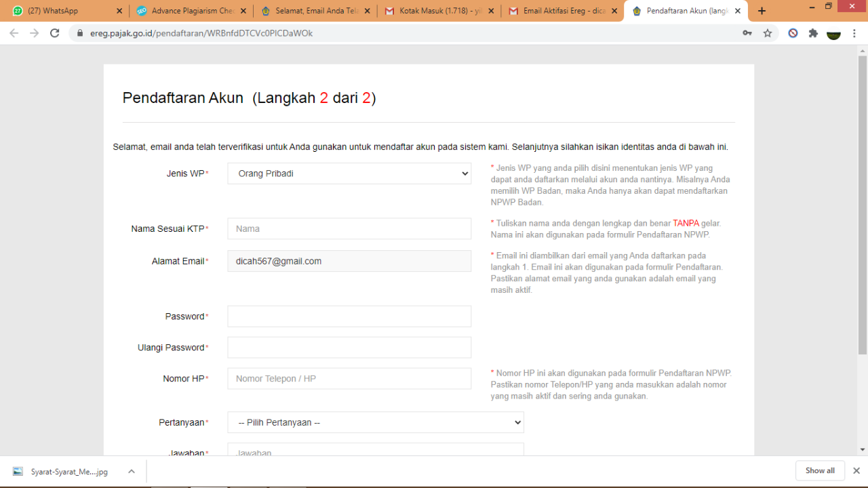The image size is (868, 488).
Task: Click the address bar URL
Action: pos(201,33)
